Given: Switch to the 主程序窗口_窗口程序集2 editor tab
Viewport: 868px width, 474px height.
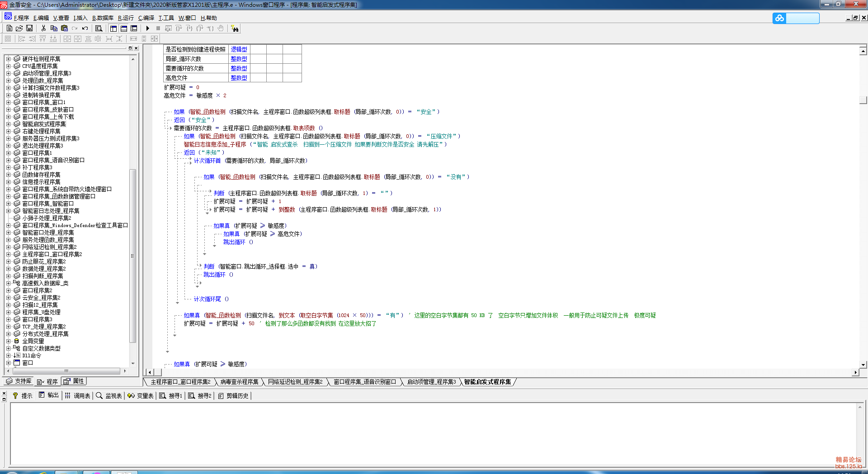Looking at the screenshot, I should [x=180, y=382].
